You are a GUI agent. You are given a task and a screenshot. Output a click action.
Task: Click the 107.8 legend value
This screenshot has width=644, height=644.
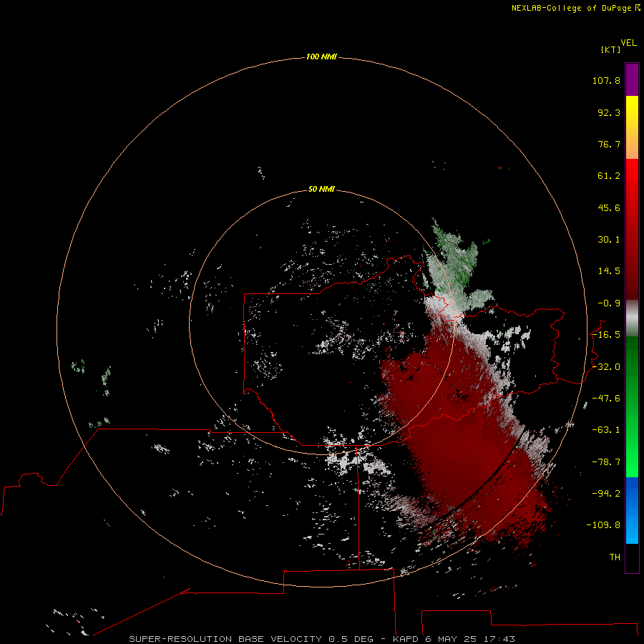click(x=606, y=80)
